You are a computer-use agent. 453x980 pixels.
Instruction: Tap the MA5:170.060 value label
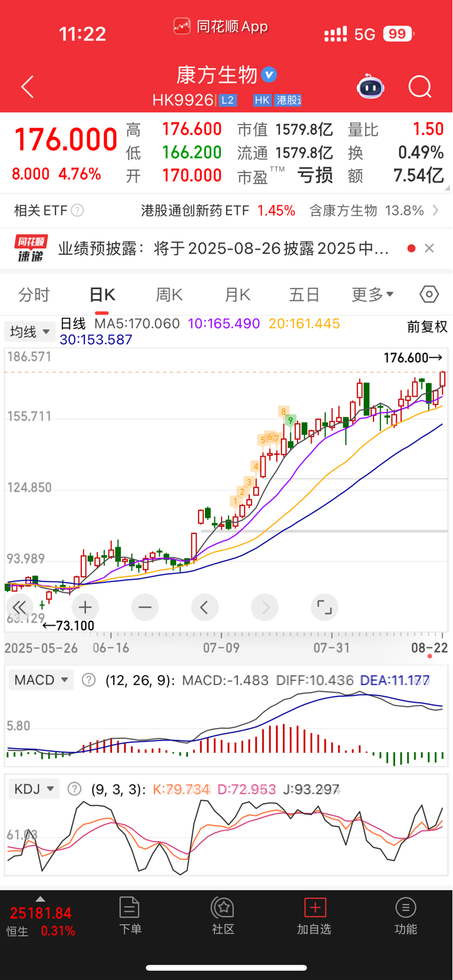(137, 324)
